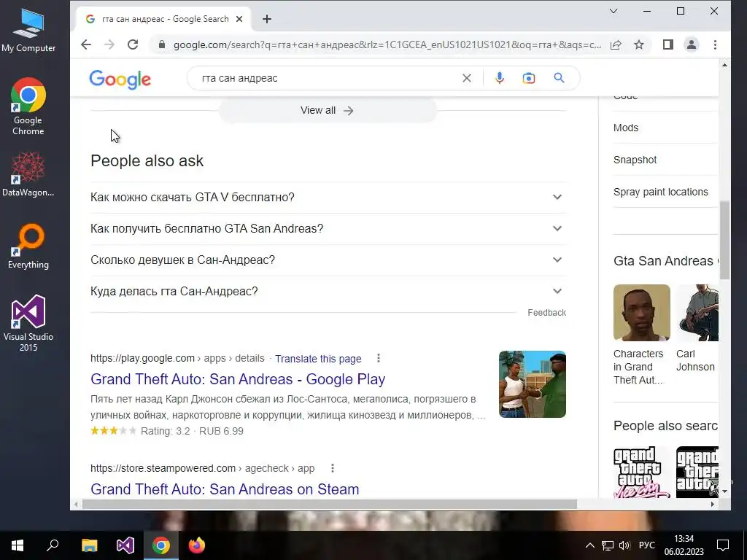Open Everything desktop shortcut
747x560 pixels.
click(28, 246)
